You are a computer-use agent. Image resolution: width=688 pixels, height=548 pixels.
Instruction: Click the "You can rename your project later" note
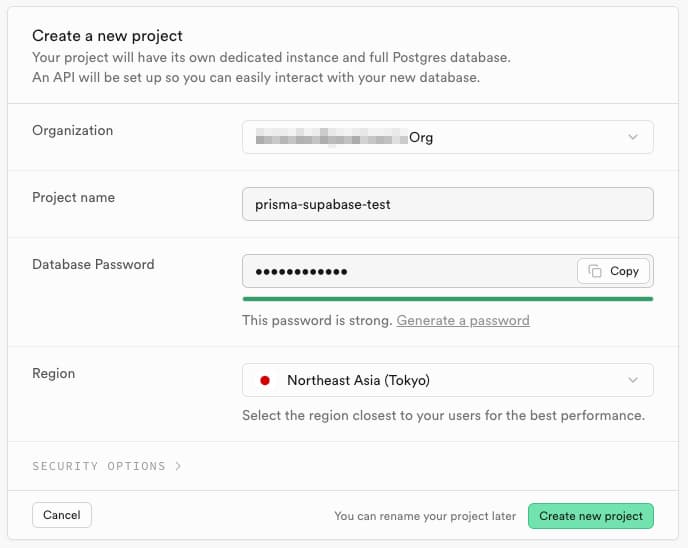(x=425, y=516)
